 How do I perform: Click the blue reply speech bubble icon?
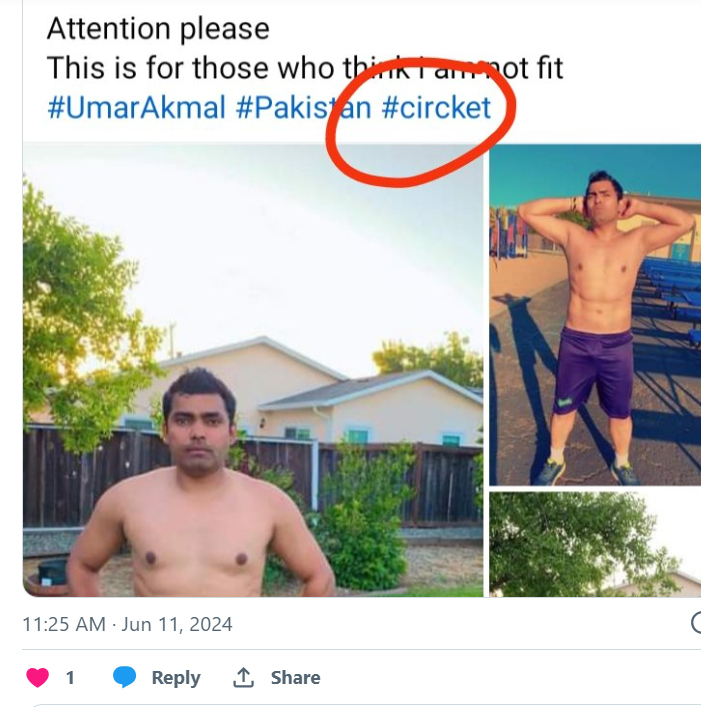pos(125,677)
